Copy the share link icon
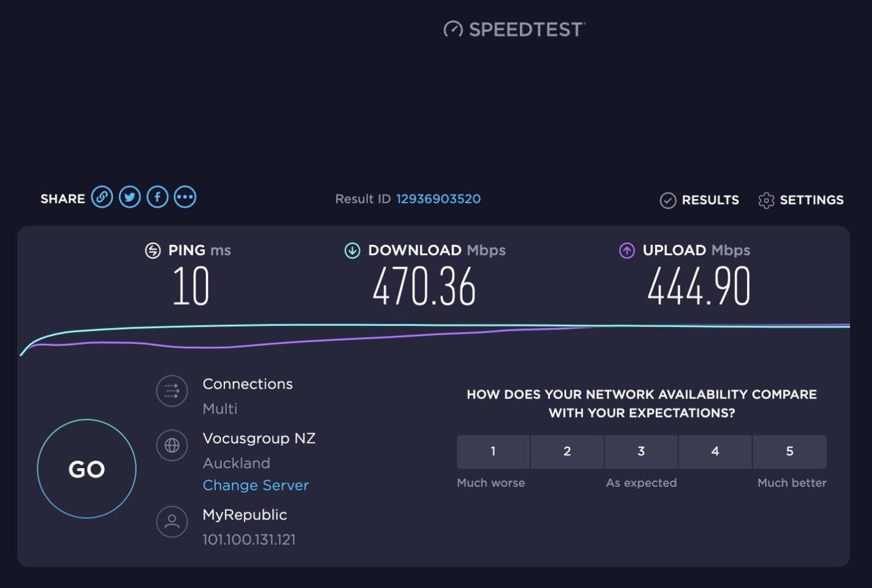 point(102,197)
